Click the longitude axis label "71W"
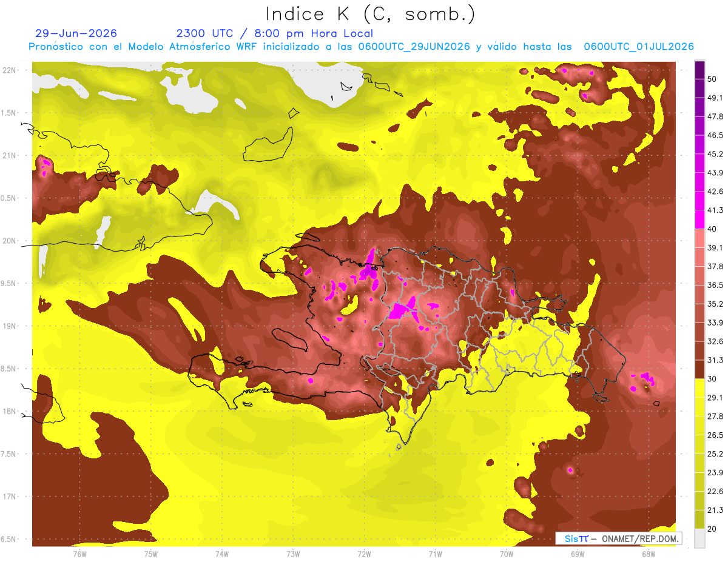 (x=435, y=554)
